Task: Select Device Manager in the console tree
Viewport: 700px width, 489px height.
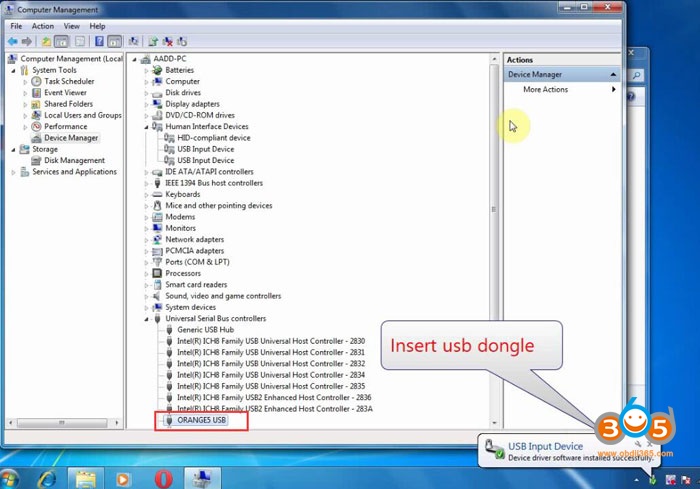Action: click(71, 138)
